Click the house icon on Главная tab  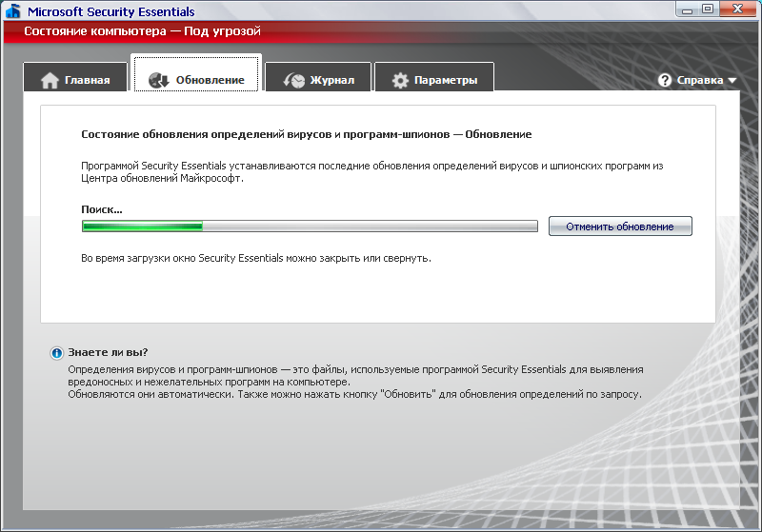tap(50, 80)
